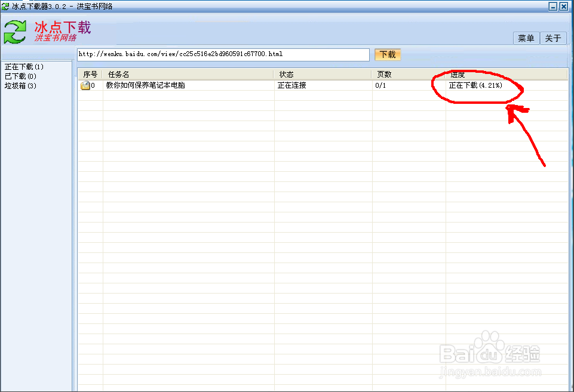Screen dimensions: 574x392
Task: Sort by the 进度 column header
Action: [507, 74]
